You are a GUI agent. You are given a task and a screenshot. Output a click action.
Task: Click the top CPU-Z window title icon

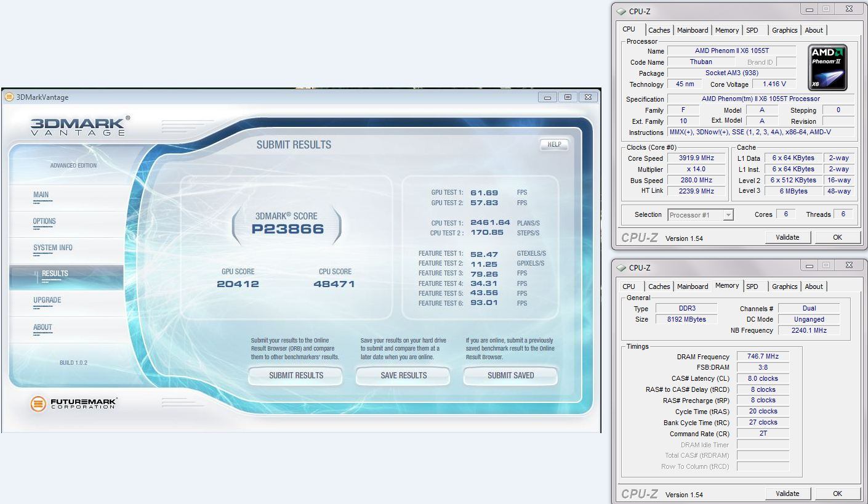pyautogui.click(x=621, y=11)
